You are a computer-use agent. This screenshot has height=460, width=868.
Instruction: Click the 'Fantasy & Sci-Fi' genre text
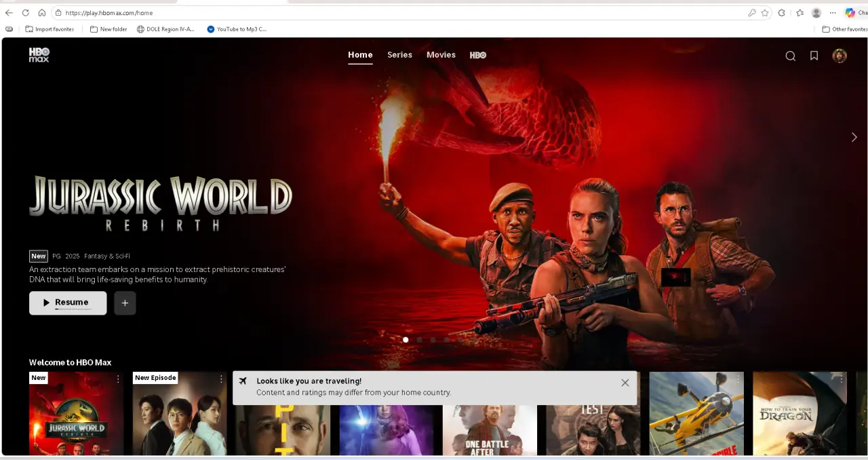pyautogui.click(x=107, y=256)
